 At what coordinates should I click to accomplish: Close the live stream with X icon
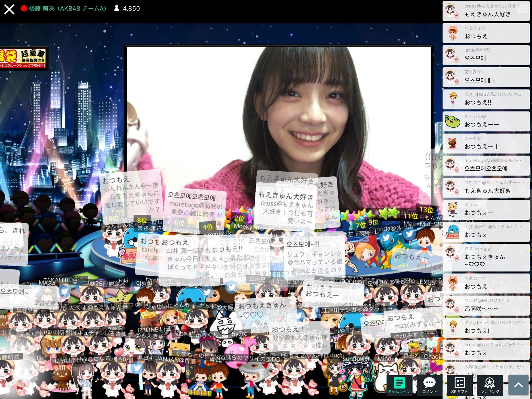9,9
